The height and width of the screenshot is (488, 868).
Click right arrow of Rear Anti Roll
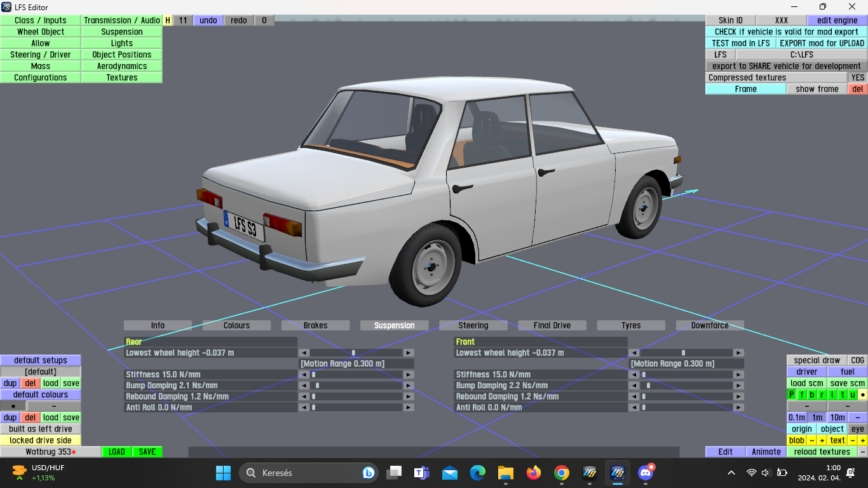click(x=409, y=407)
